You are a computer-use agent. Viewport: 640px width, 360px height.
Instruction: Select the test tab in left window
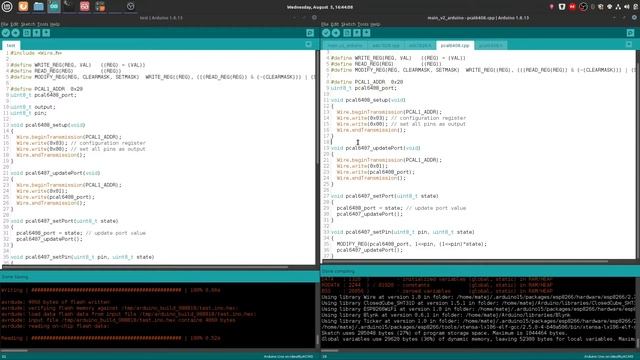11,45
